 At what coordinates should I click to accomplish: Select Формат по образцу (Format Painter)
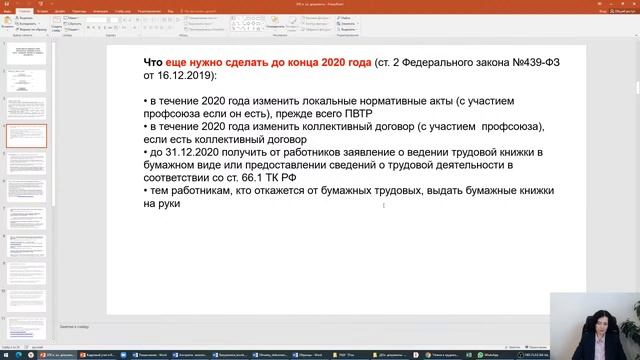[31, 29]
